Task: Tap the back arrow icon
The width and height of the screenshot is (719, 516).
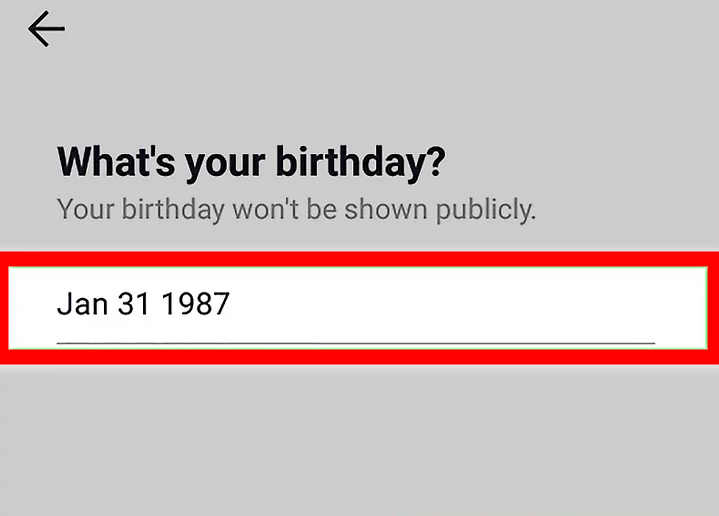Action: tap(46, 30)
